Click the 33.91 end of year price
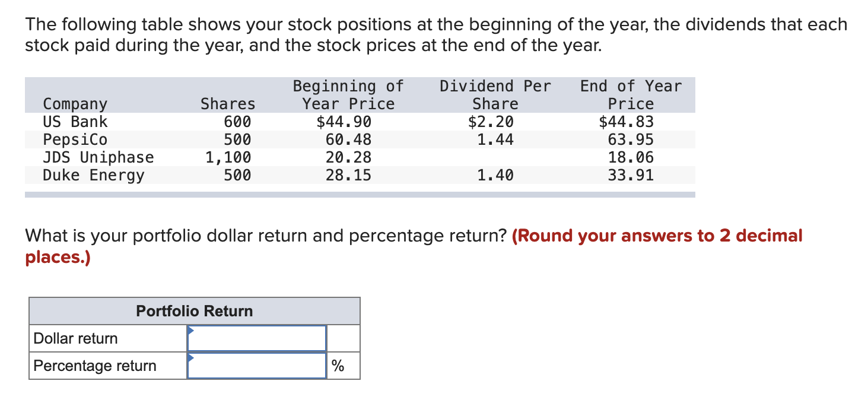This screenshot has height=419, width=868. [632, 175]
